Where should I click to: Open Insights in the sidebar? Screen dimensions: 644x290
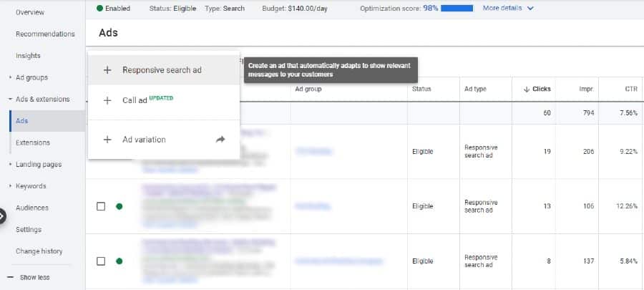[x=28, y=55]
